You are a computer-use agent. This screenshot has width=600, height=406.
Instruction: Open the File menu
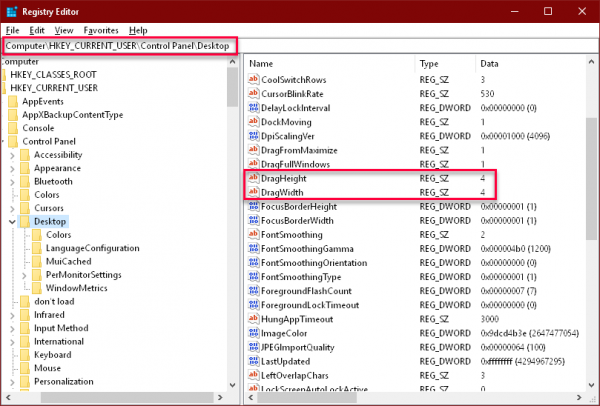pyautogui.click(x=13, y=30)
